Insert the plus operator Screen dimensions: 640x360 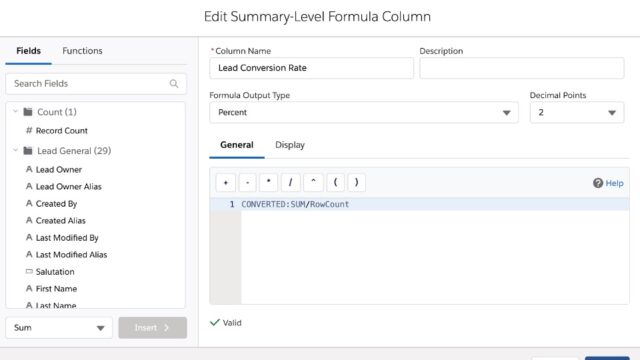pyautogui.click(x=225, y=182)
